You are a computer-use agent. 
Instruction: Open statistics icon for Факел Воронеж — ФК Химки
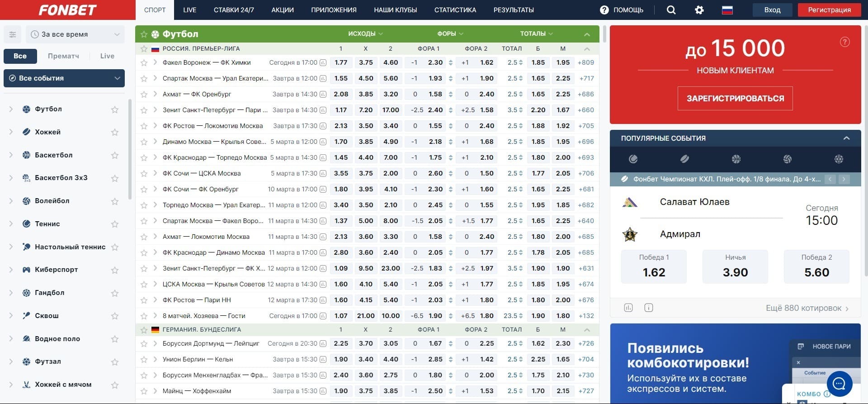point(323,63)
